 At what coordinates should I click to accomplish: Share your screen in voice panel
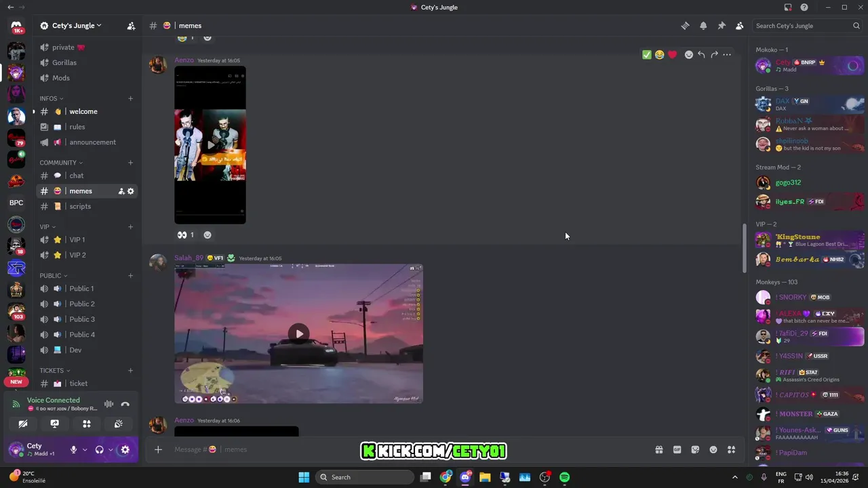55,424
